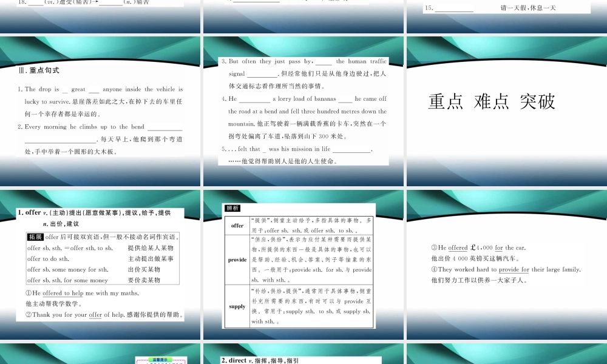Click translation '……他觉得帮助别人是他的人生使命。'

(283, 161)
